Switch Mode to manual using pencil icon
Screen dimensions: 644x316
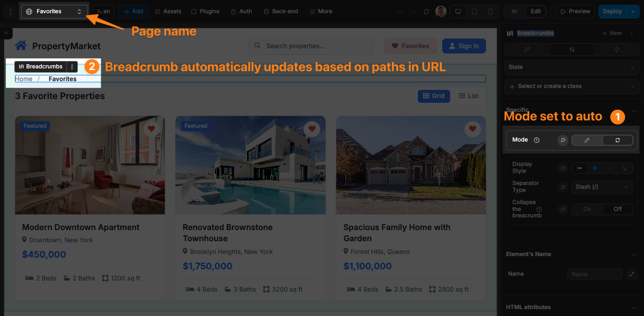pos(587,140)
